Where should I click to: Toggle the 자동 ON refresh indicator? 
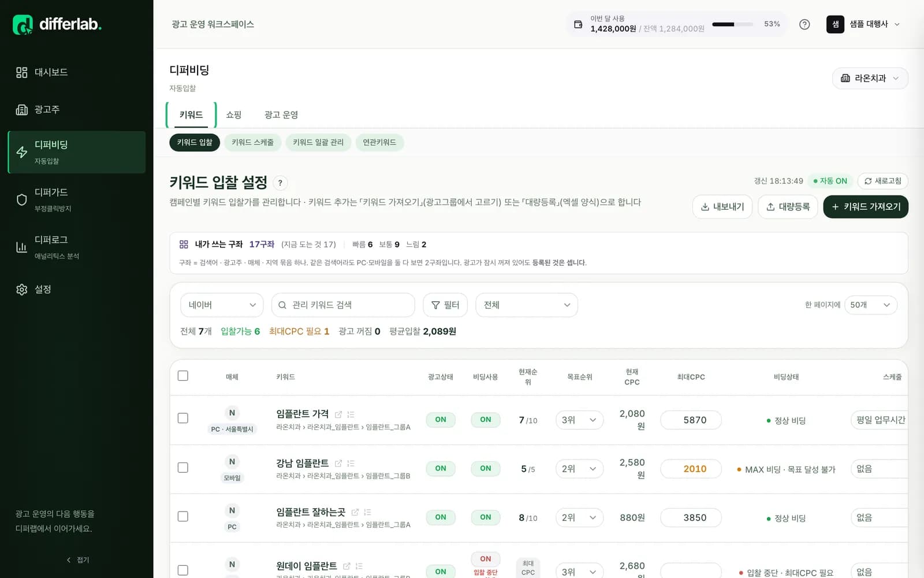pyautogui.click(x=830, y=181)
